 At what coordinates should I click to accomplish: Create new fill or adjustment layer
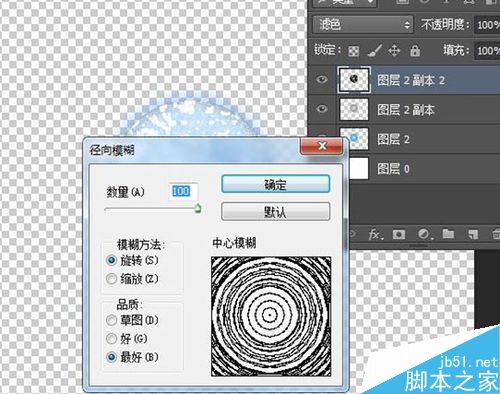click(425, 234)
